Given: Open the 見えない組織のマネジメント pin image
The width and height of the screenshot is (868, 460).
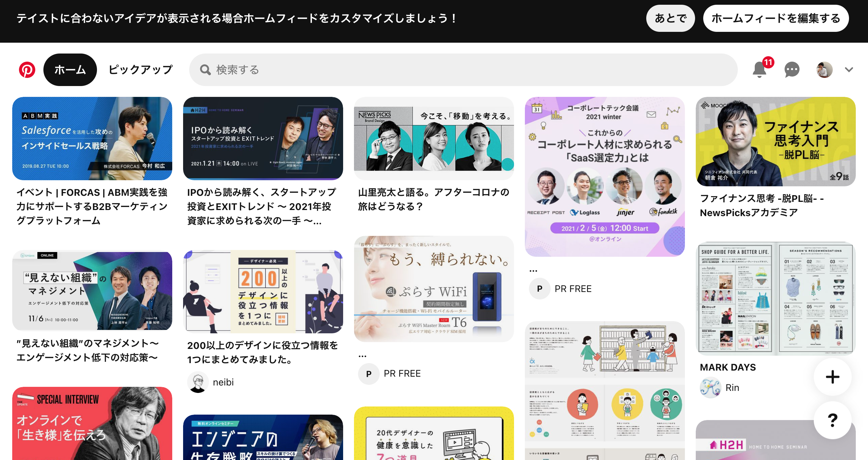Looking at the screenshot, I should pyautogui.click(x=92, y=291).
